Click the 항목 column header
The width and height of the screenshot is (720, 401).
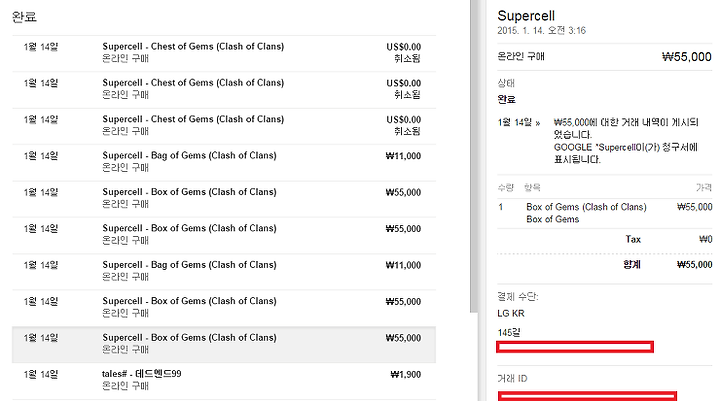coord(532,187)
